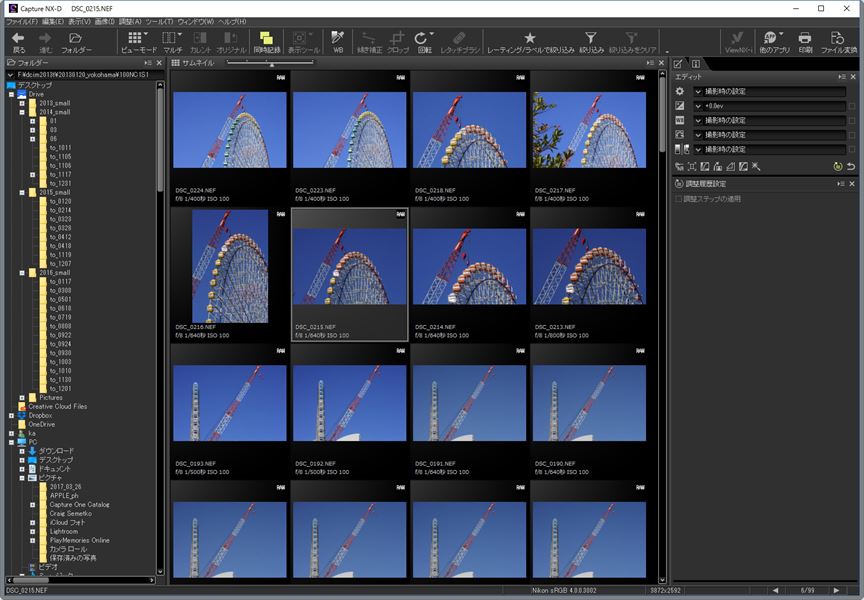Expand the ダウンロード folder node
This screenshot has width=864, height=600.
click(22, 451)
